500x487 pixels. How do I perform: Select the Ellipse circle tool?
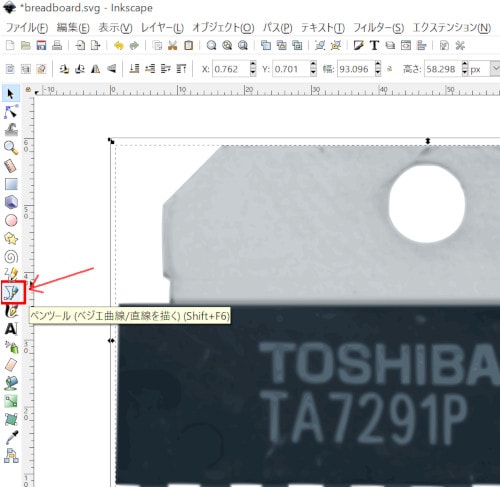(x=11, y=220)
